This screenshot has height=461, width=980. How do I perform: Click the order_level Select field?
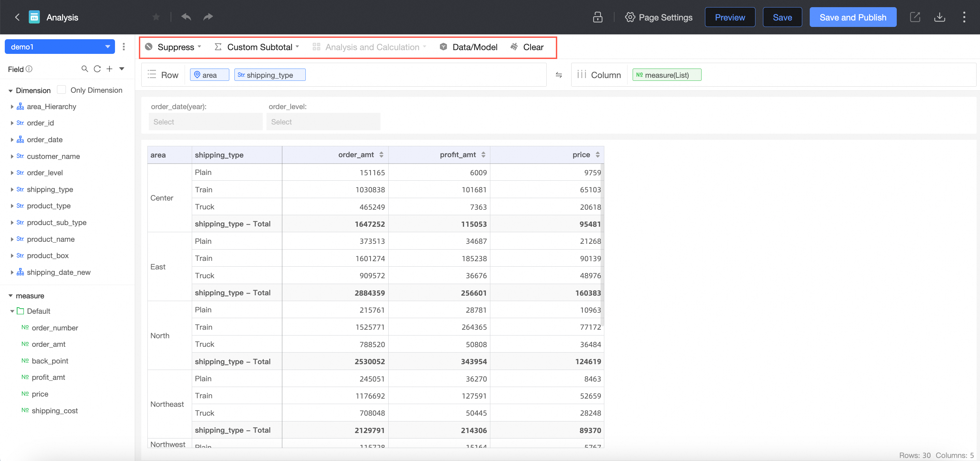(323, 122)
